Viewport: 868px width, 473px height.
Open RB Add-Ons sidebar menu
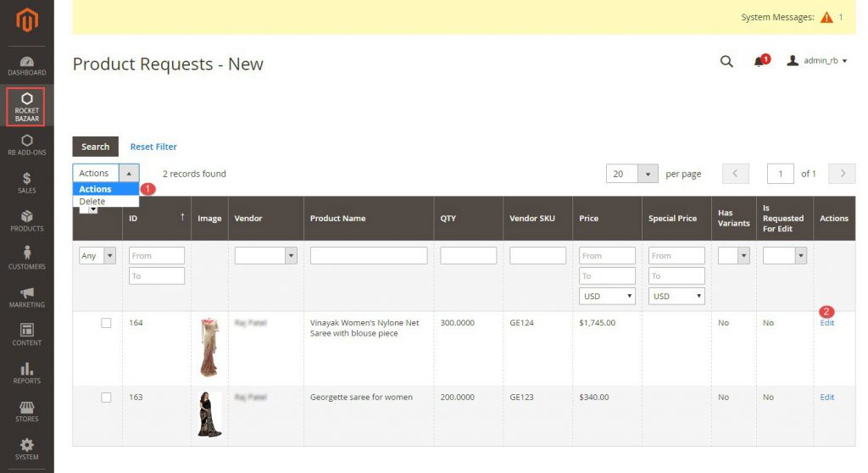26,145
